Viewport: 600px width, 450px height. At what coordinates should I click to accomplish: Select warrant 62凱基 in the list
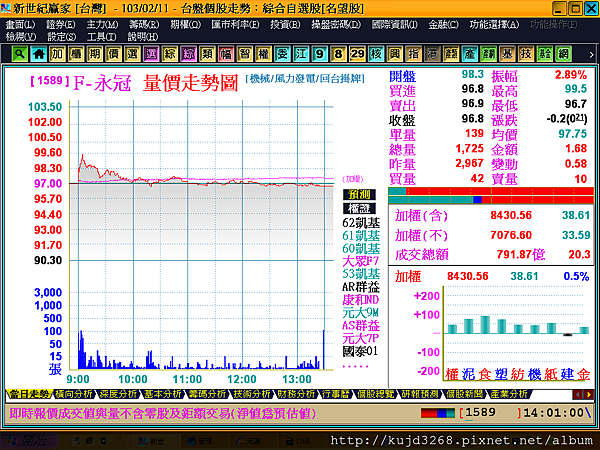[x=361, y=223]
